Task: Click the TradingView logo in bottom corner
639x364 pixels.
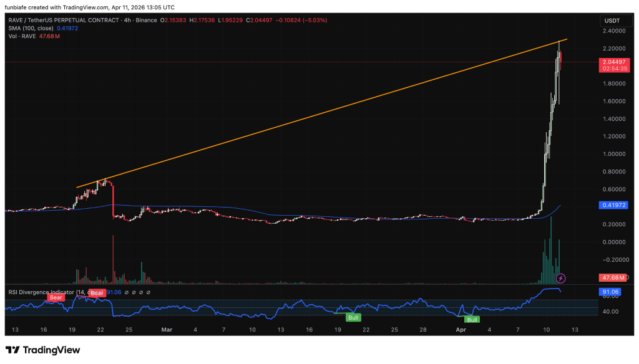Action: (39, 350)
